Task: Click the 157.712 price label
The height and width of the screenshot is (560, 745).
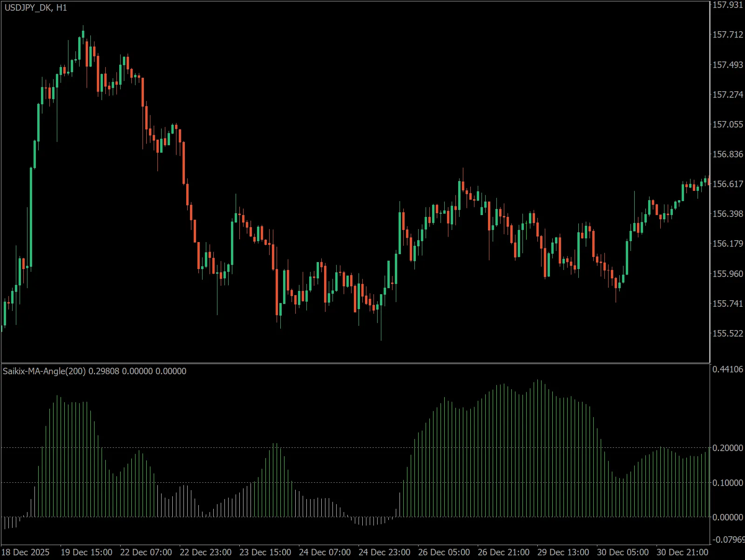Action: (x=728, y=35)
